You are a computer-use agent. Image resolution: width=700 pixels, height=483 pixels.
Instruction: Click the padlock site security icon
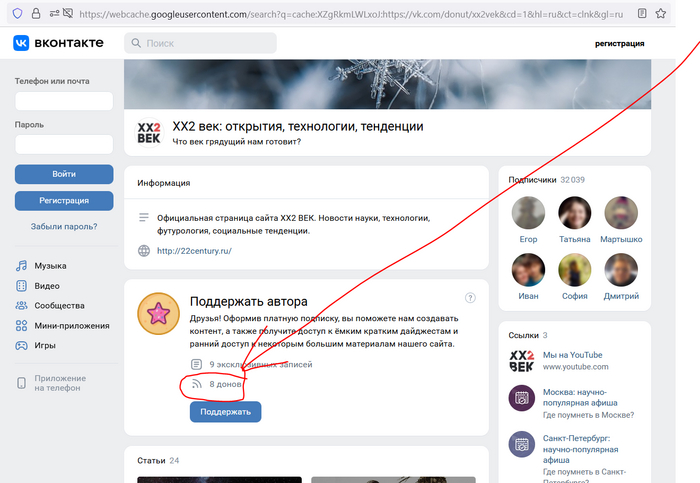36,14
